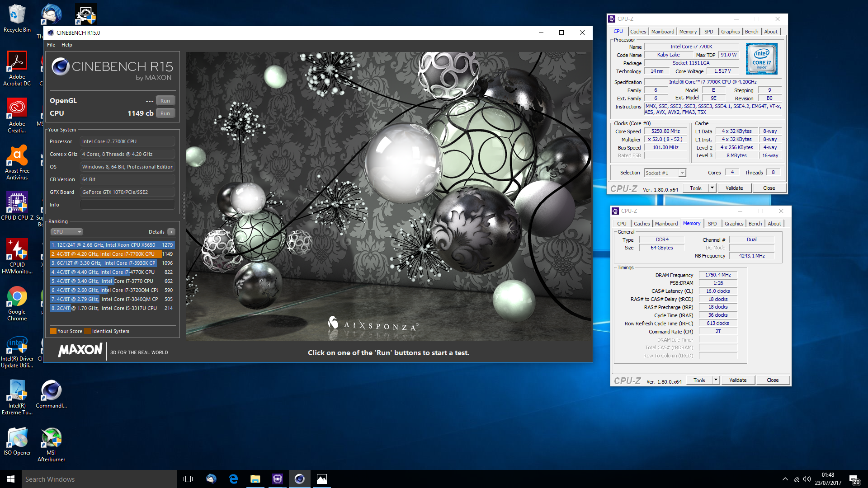Image resolution: width=868 pixels, height=488 pixels.
Task: Launch MSI Afterburner desktop icon
Action: pyautogui.click(x=51, y=445)
